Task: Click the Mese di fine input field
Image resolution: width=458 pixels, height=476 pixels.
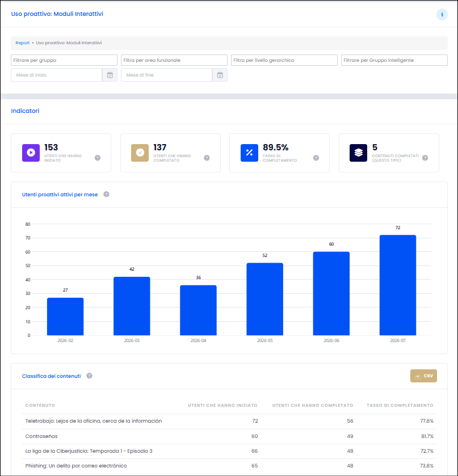Action: coord(167,75)
